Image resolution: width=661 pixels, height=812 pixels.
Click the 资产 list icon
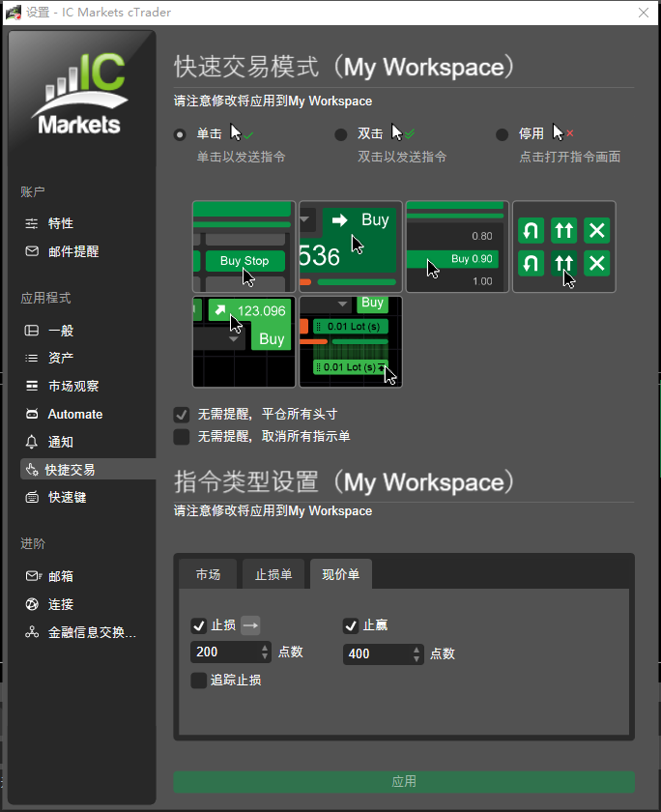click(32, 358)
